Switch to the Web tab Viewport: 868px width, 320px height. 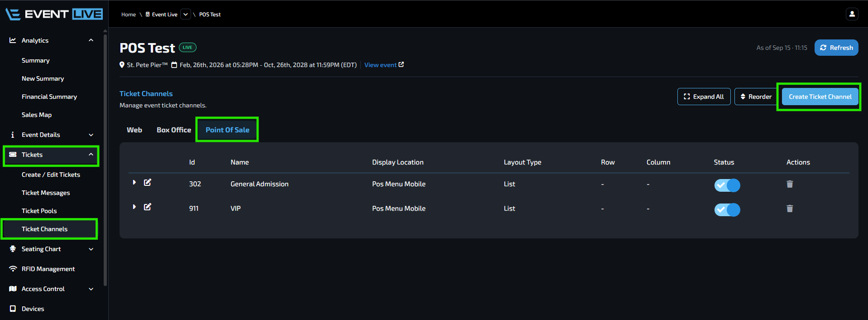134,130
